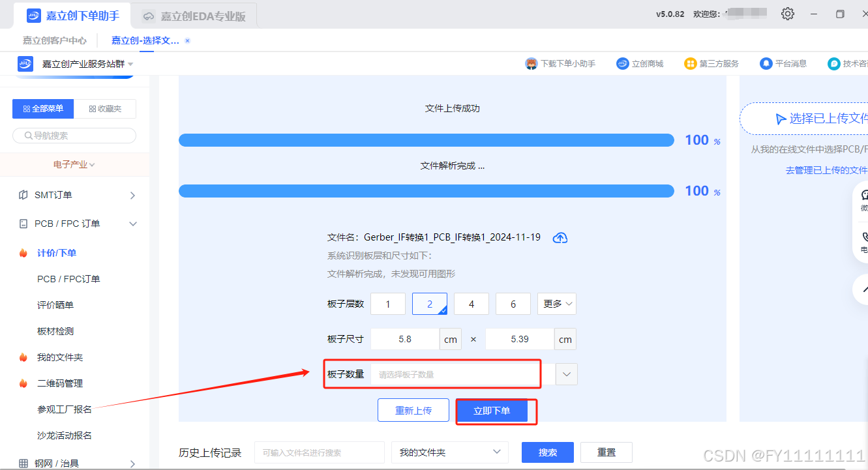Open 评价晒单 menu item
The image size is (868, 470).
(x=55, y=305)
